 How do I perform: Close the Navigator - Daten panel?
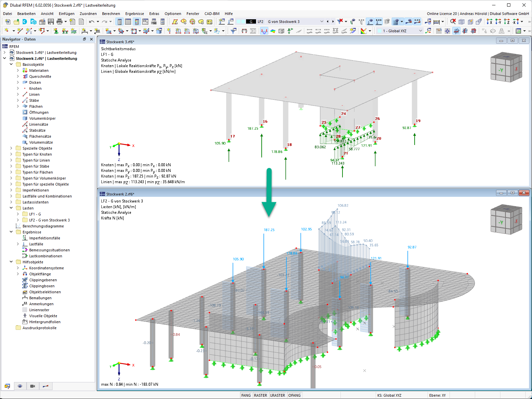click(91, 39)
